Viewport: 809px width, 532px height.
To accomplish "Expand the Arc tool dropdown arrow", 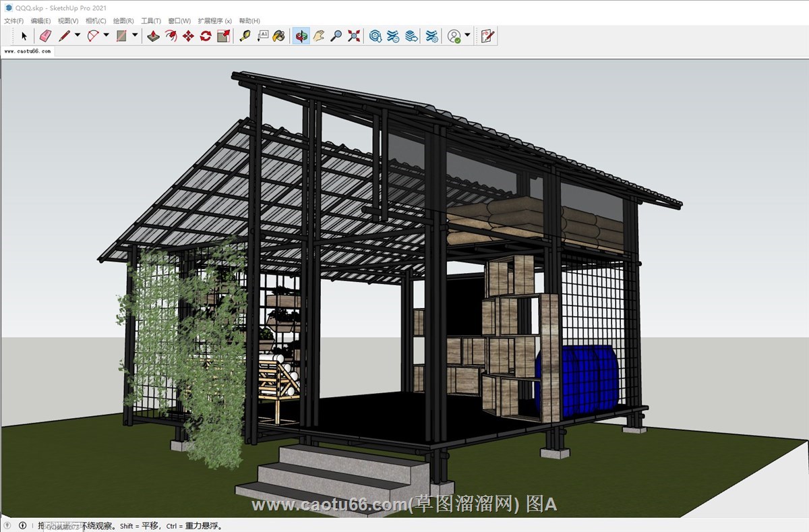I will pyautogui.click(x=106, y=35).
